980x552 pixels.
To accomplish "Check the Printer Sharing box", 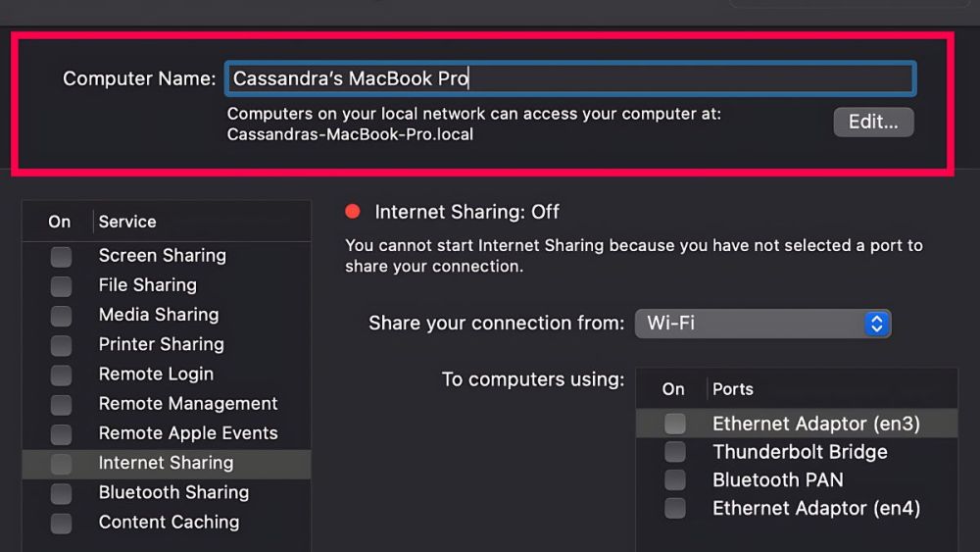I will pyautogui.click(x=61, y=345).
